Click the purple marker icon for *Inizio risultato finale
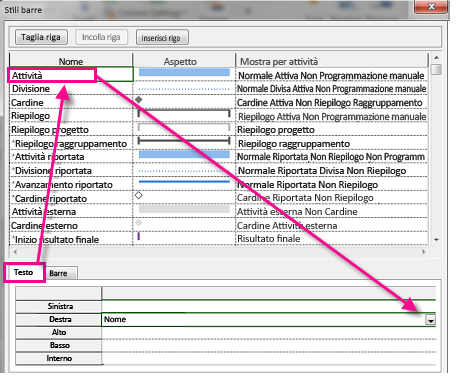Image resolution: width=459 pixels, height=386 pixels. tap(139, 236)
